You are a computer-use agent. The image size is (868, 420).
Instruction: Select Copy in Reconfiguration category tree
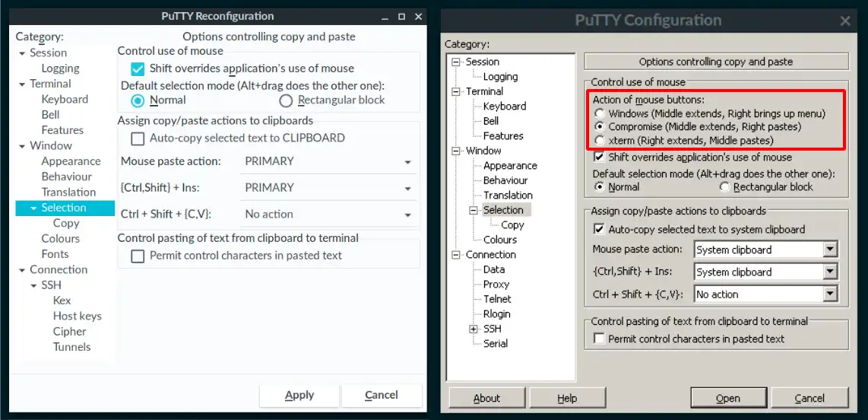point(66,224)
